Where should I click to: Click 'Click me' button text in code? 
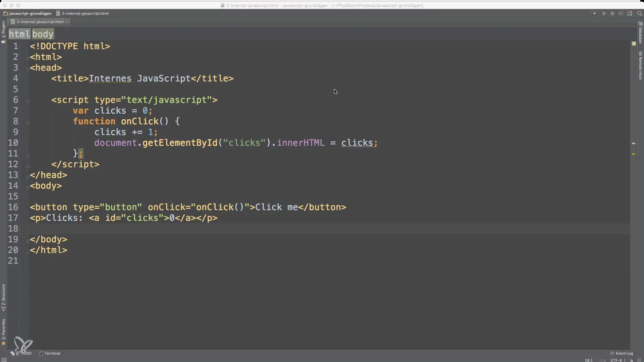pyautogui.click(x=277, y=207)
